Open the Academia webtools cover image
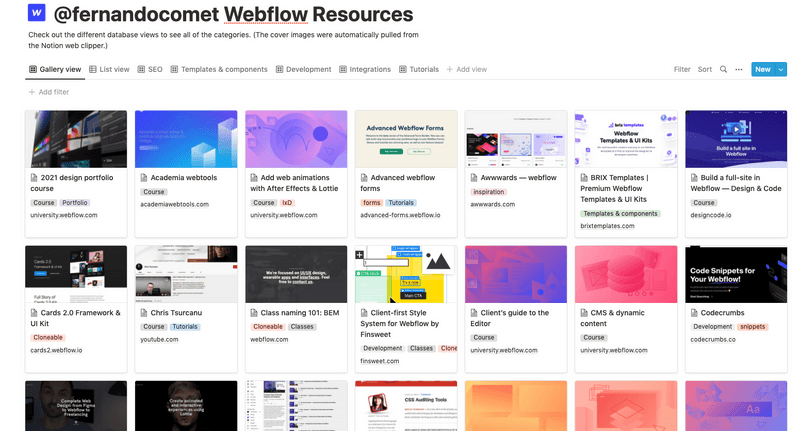800x431 pixels. point(186,139)
